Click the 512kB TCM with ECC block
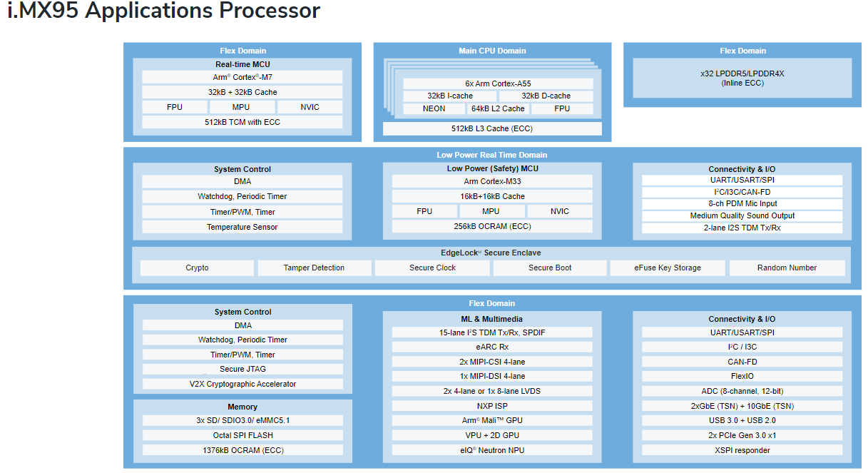Image resolution: width=868 pixels, height=473 pixels. point(242,122)
